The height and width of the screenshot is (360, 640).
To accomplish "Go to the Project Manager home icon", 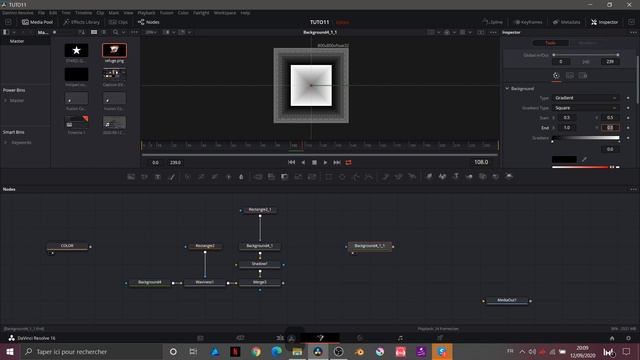I will point(612,338).
